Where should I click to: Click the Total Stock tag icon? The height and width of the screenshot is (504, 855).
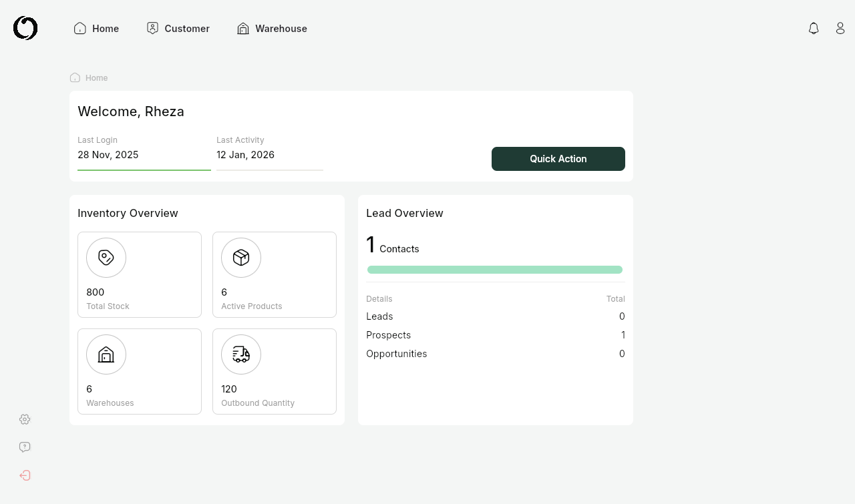106,258
